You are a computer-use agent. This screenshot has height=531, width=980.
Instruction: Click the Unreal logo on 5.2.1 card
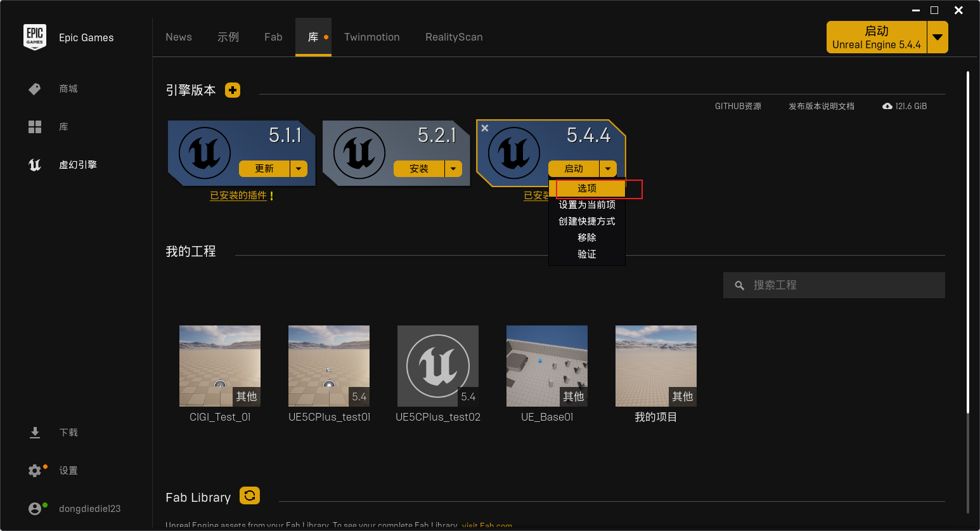[359, 153]
